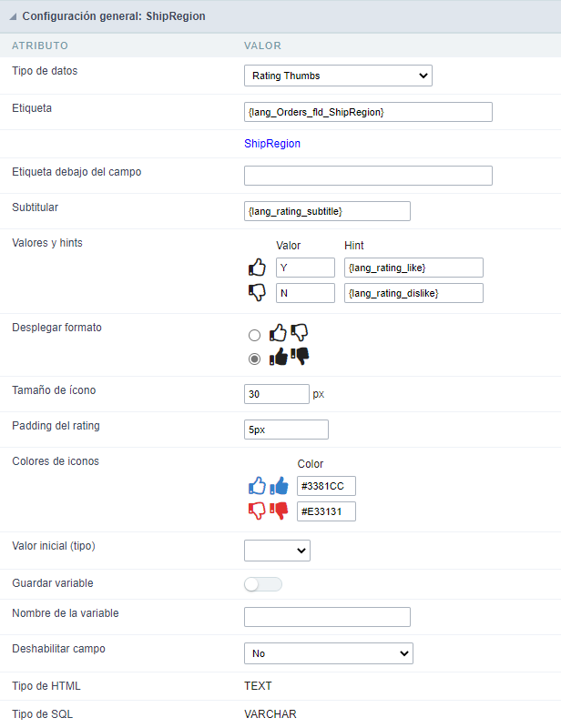This screenshot has height=728, width=561.
Task: Click the thumbs down icon next to Valor N
Action: pos(257,292)
